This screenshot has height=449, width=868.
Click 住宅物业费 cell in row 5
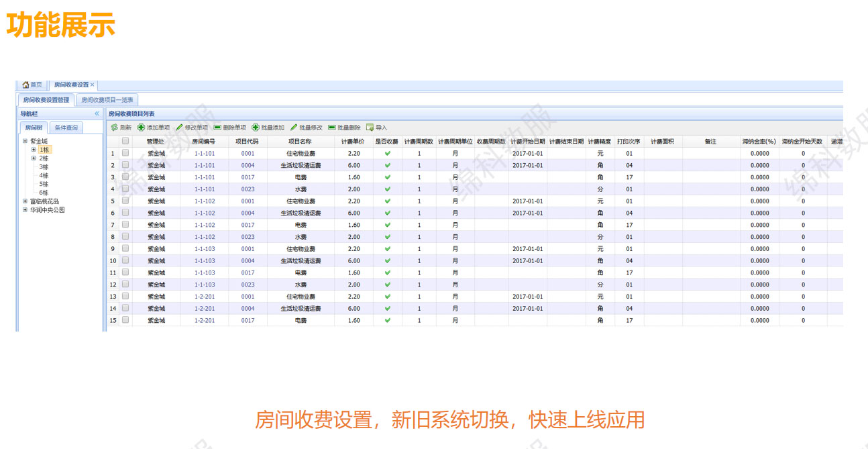click(301, 201)
